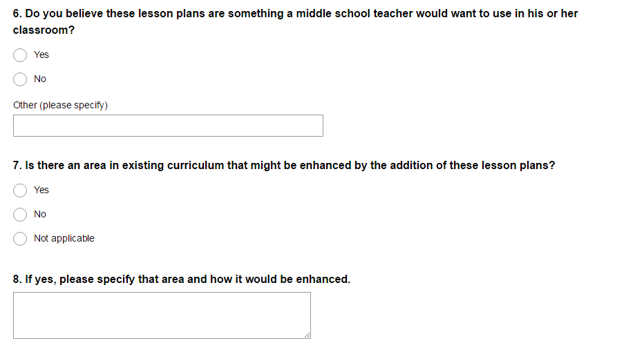This screenshot has height=352, width=644.
Task: Click the Yes label text under question 7
Action: coord(41,190)
